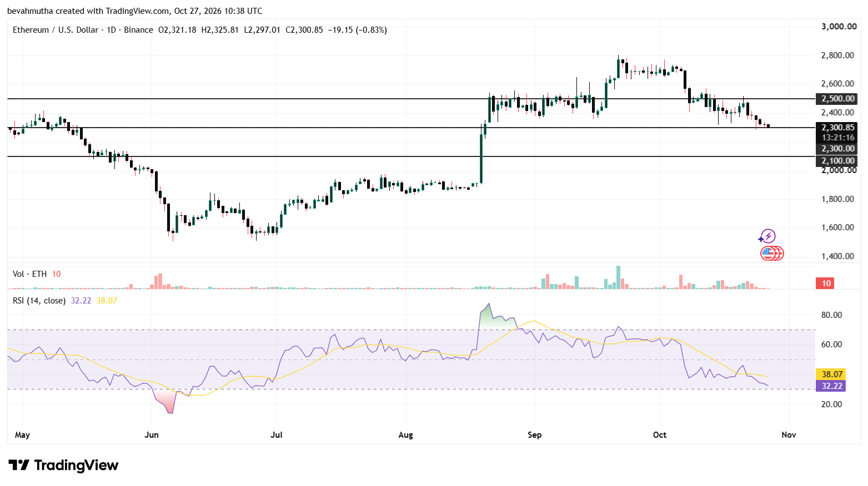Click the 2,100.00 horizontal line price label
This screenshot has width=868, height=486.
[x=836, y=161]
